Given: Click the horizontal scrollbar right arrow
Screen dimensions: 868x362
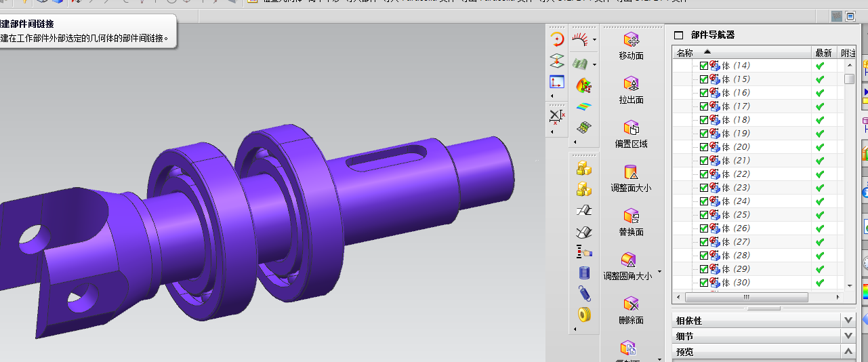Looking at the screenshot, I should pos(838,298).
